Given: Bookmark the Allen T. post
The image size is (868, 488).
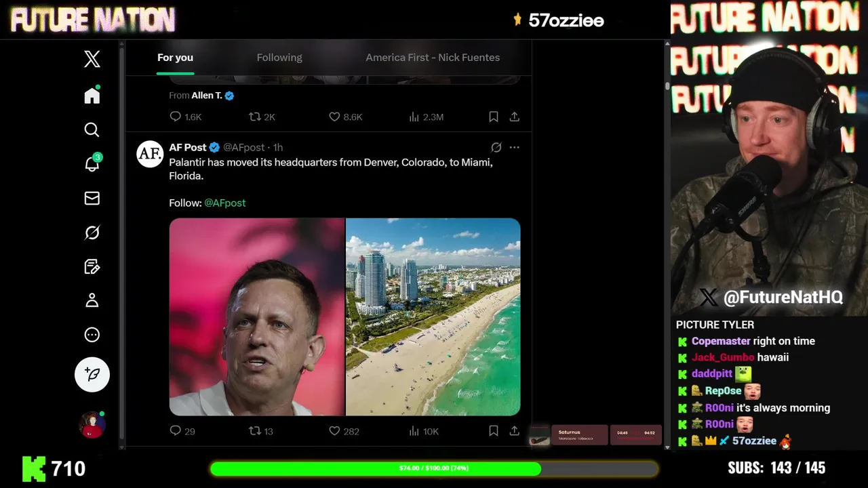Looking at the screenshot, I should (x=494, y=117).
